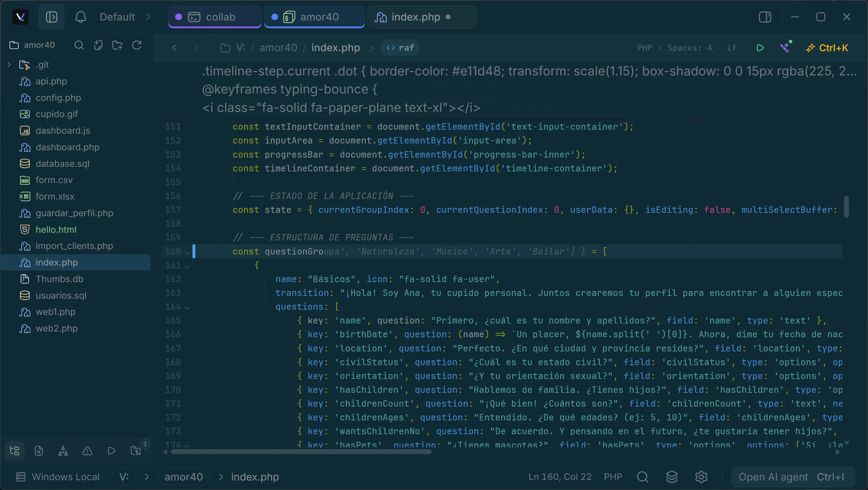Create a new folder in explorer

point(117,45)
